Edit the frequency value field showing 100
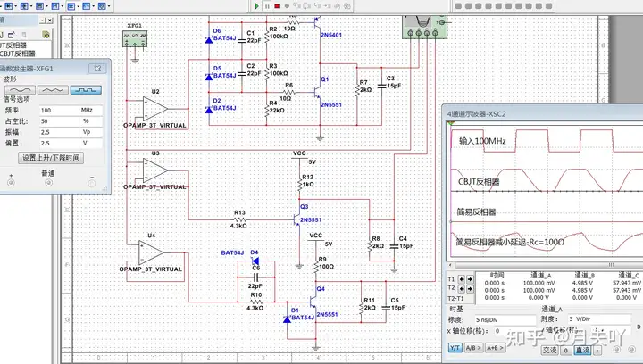 click(x=59, y=110)
